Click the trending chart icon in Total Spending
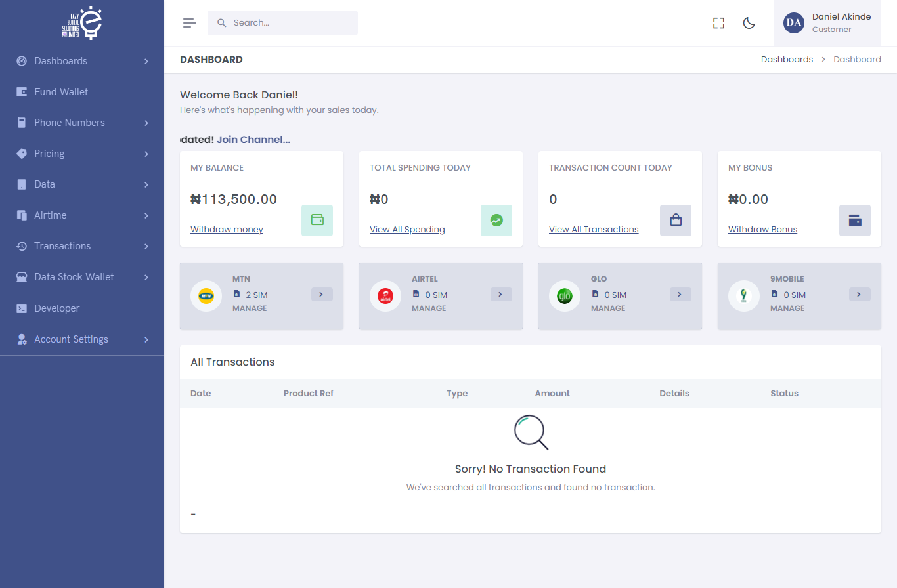This screenshot has height=588, width=897. click(x=496, y=220)
